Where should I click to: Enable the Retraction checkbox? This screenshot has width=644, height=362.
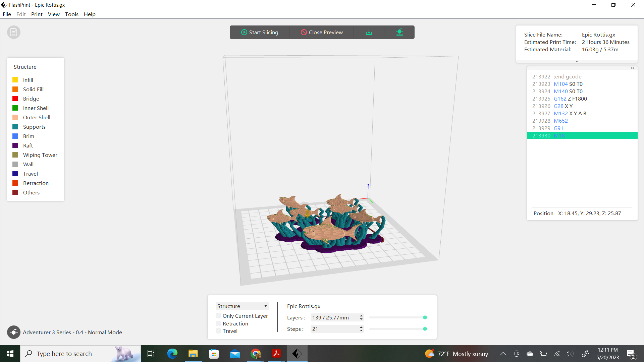pyautogui.click(x=218, y=323)
